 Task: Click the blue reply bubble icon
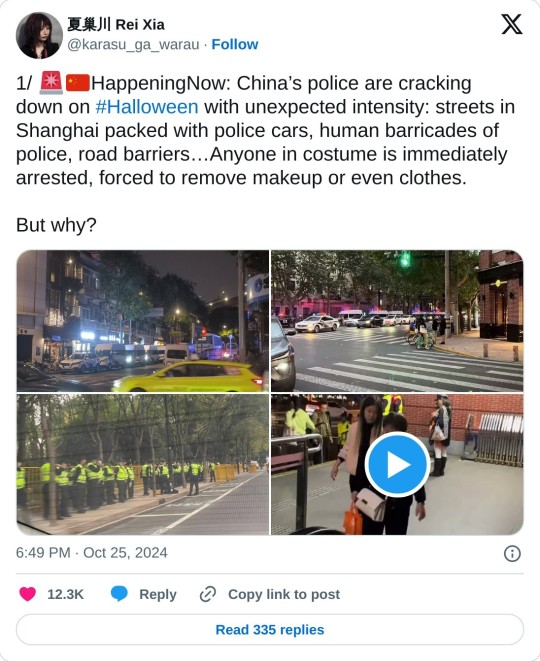[119, 594]
